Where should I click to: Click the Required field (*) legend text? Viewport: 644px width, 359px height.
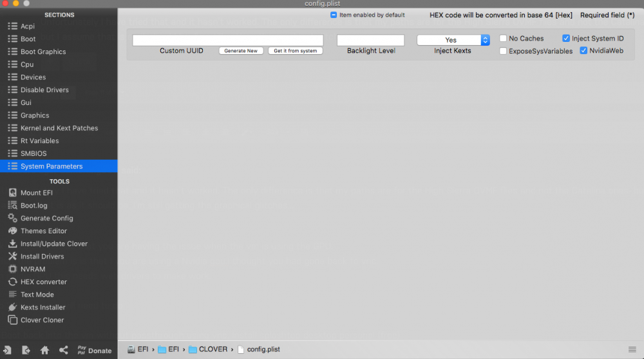(x=607, y=15)
